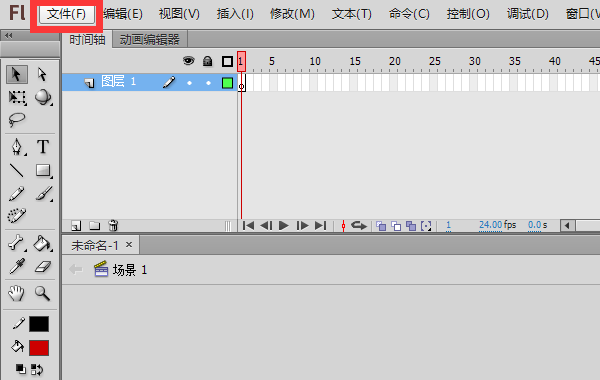The image size is (600, 380).
Task: Click the New Layer icon
Action: 76,226
